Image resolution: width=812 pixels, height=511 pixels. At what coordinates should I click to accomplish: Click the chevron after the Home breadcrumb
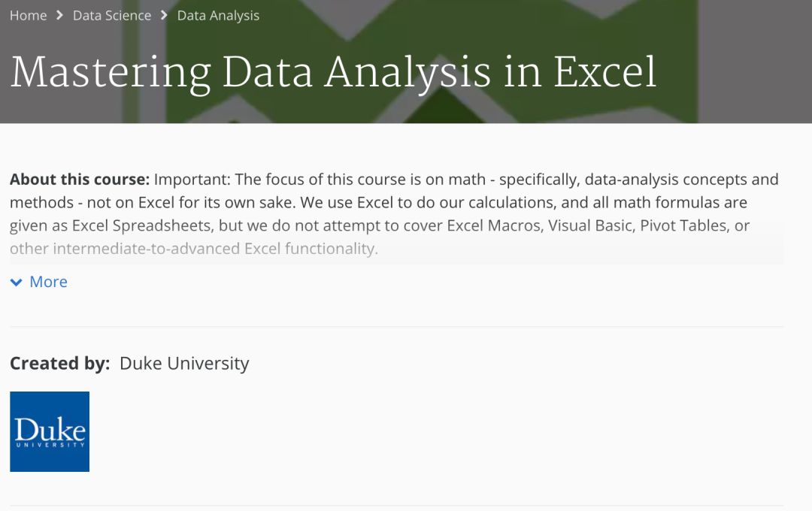tap(59, 16)
